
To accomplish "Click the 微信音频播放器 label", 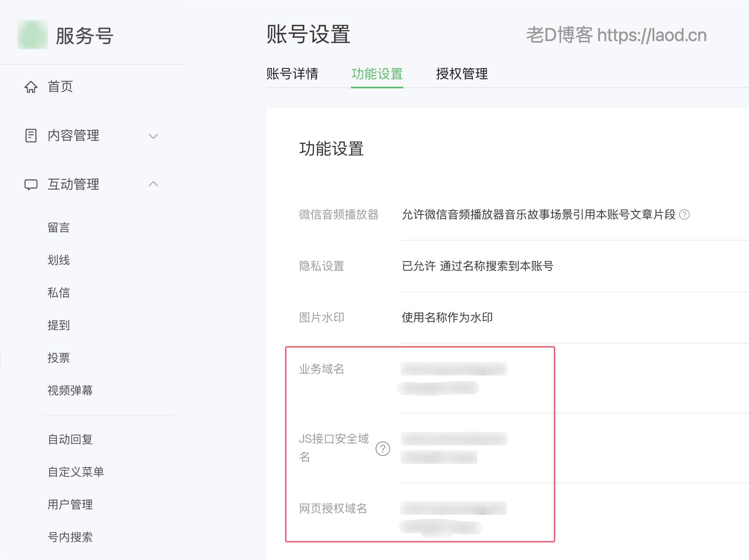I will coord(339,214).
